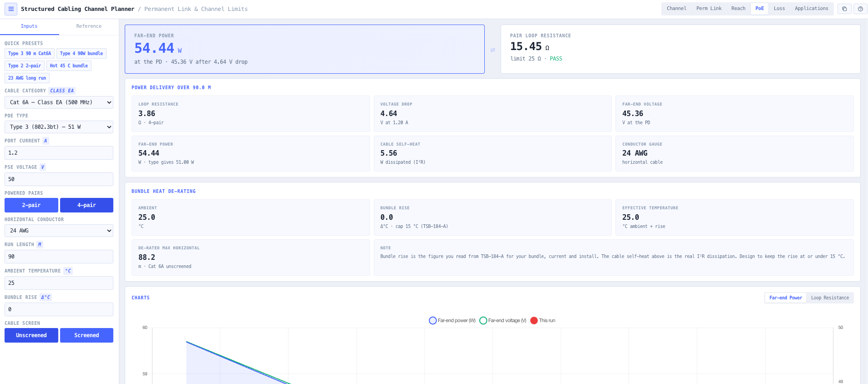Viewport: 868px width, 384px height.
Task: Select the PoE view tab
Action: tap(760, 9)
